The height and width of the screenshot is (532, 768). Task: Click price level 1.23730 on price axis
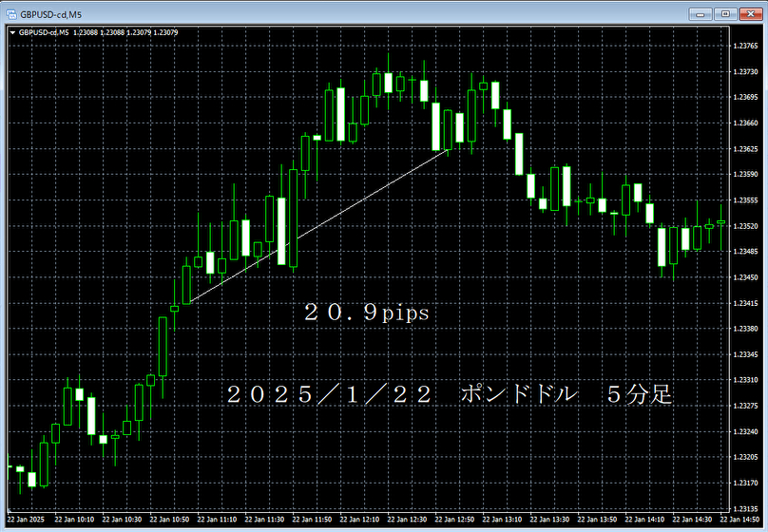tap(745, 72)
